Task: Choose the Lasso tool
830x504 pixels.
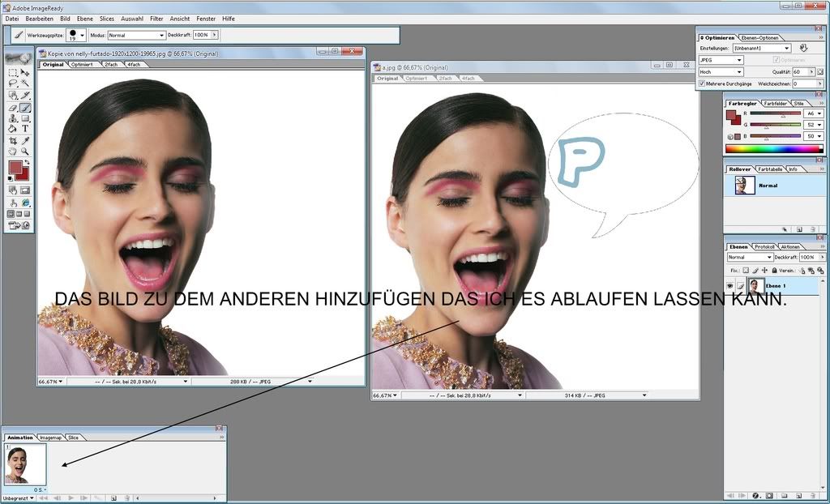Action: [13, 83]
